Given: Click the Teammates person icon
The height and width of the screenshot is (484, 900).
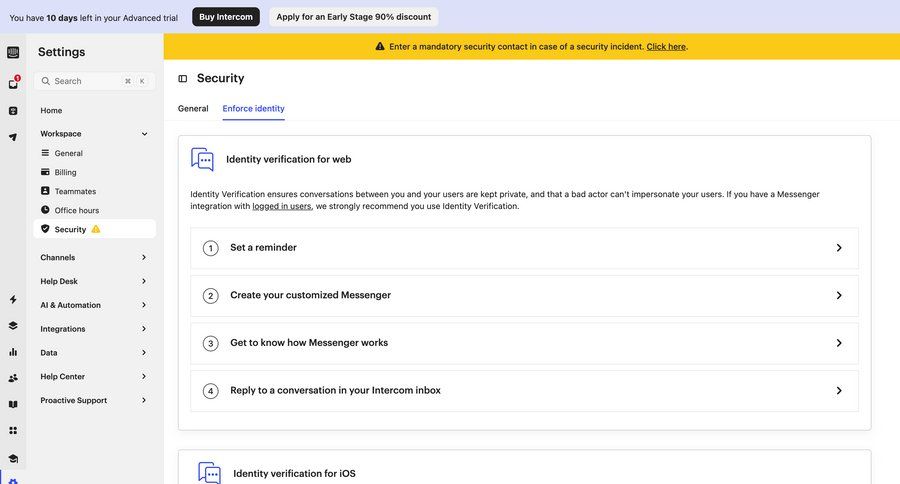Looking at the screenshot, I should pos(45,191).
